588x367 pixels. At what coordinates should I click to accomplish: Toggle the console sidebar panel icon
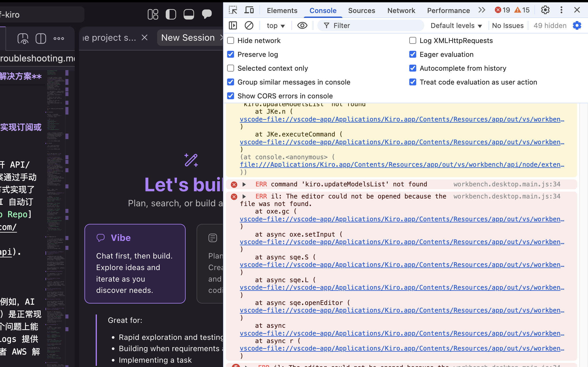pyautogui.click(x=233, y=25)
